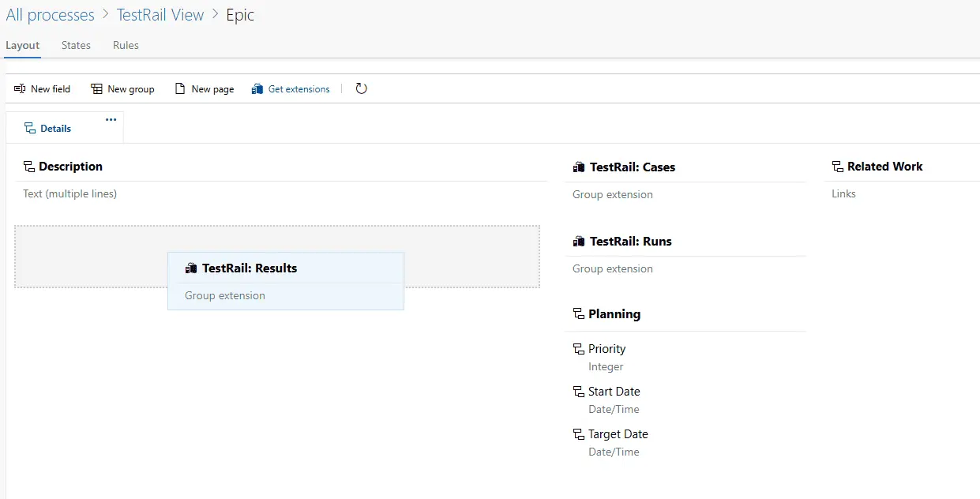Switch to the Rules tab
This screenshot has width=980, height=499.
[x=126, y=45]
